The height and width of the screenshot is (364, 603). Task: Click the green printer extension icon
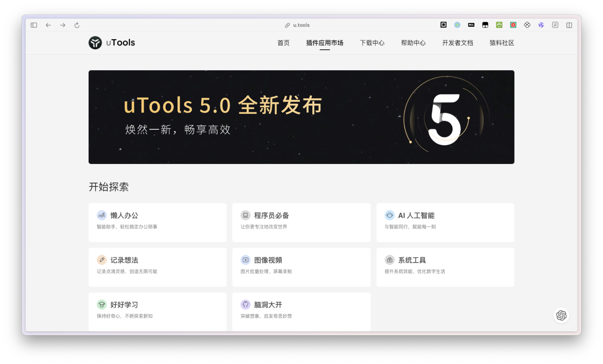[499, 25]
